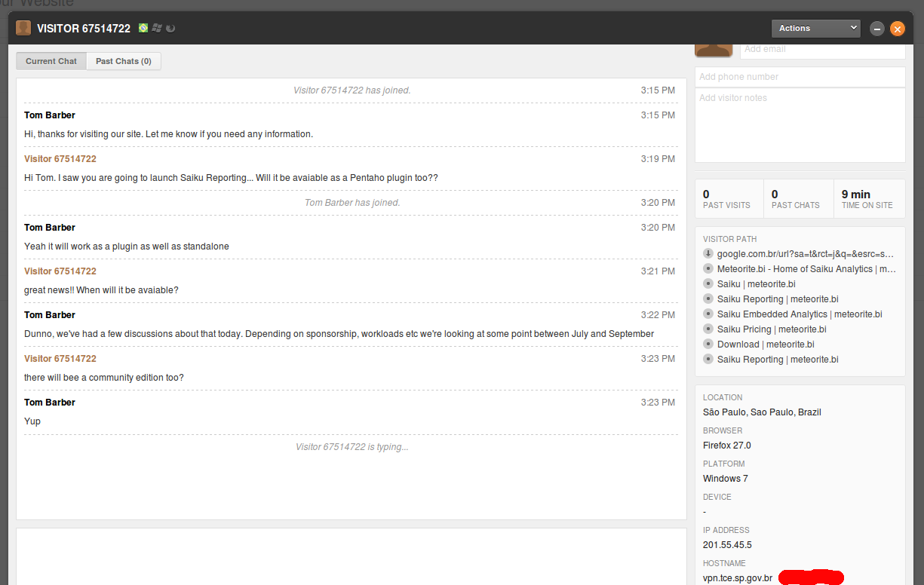
Task: Click the 3:19 PM timestamp
Action: pyautogui.click(x=658, y=159)
